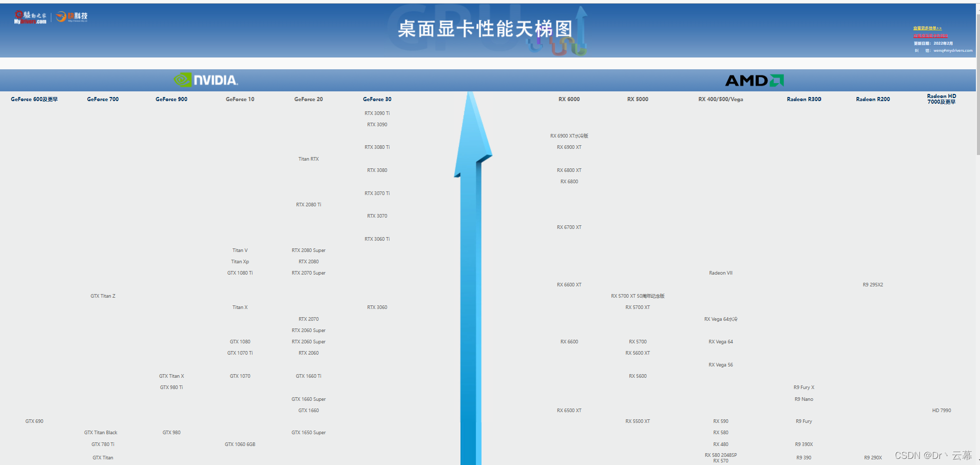Click the GTX 1660 Super entry

tap(309, 399)
